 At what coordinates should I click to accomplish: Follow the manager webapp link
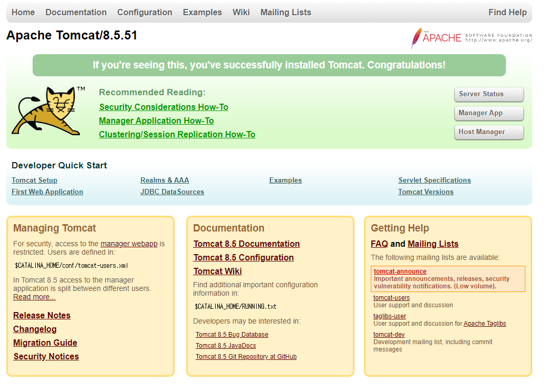(x=129, y=244)
